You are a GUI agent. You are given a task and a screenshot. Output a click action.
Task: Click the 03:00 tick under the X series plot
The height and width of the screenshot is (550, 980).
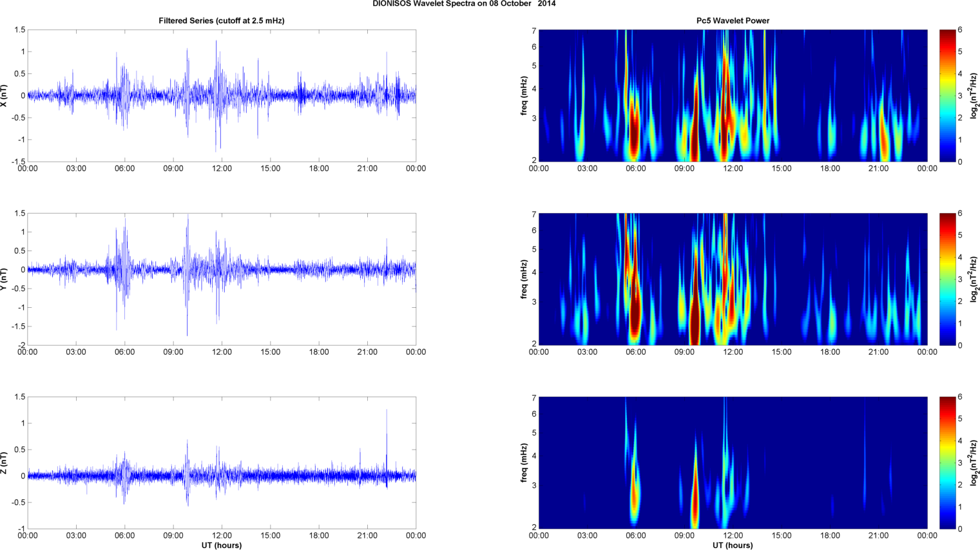point(76,169)
